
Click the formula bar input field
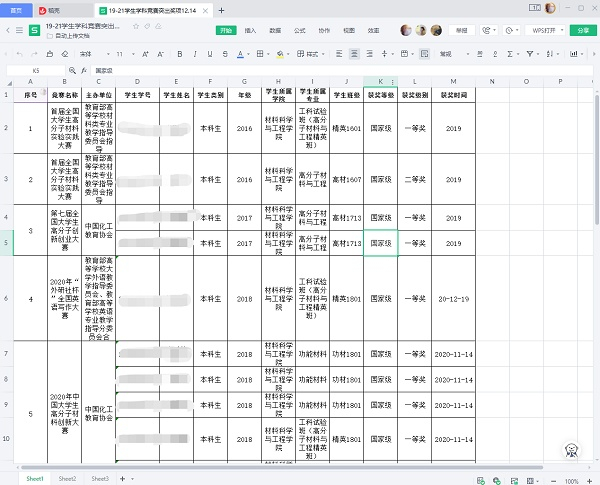pyautogui.click(x=342, y=70)
